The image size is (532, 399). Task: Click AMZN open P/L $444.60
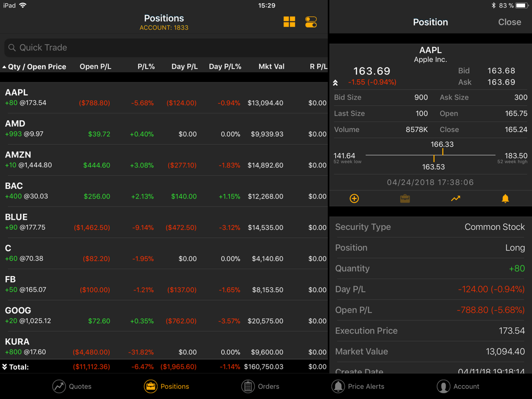click(x=97, y=165)
